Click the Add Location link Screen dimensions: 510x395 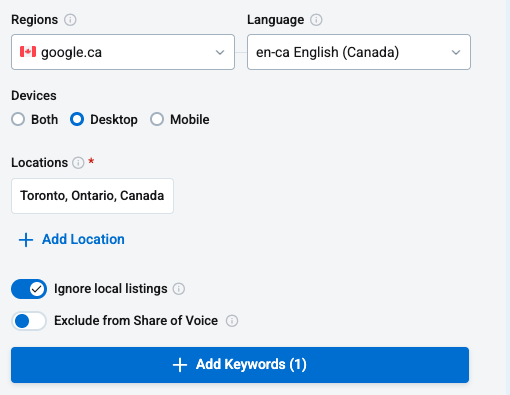72,239
